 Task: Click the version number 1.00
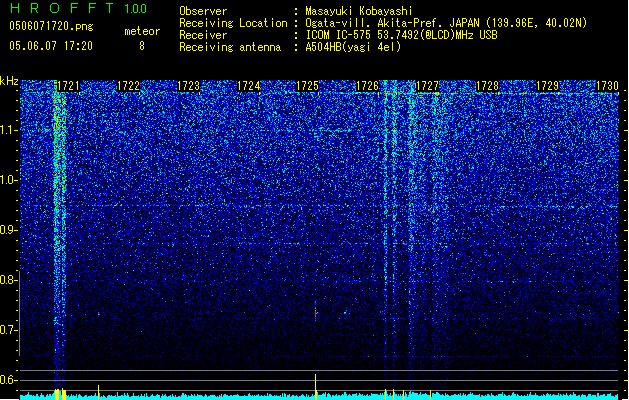136,8
